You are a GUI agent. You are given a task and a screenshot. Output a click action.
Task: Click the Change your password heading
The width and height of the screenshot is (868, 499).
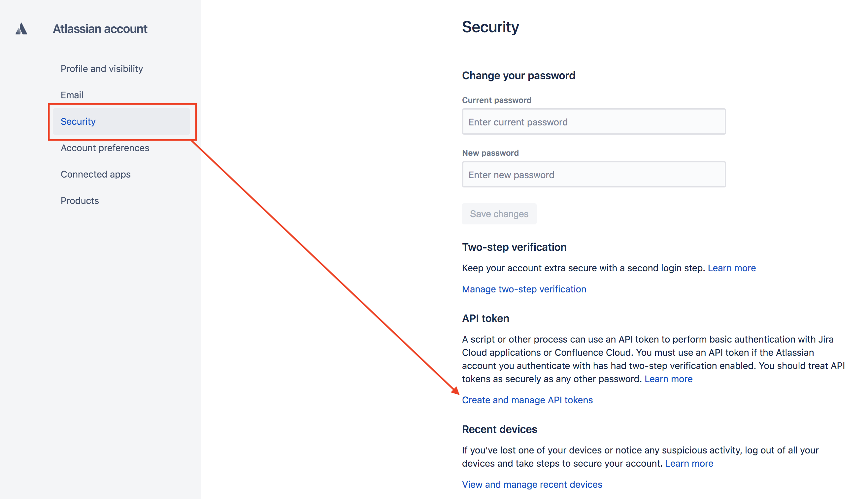pyautogui.click(x=518, y=75)
